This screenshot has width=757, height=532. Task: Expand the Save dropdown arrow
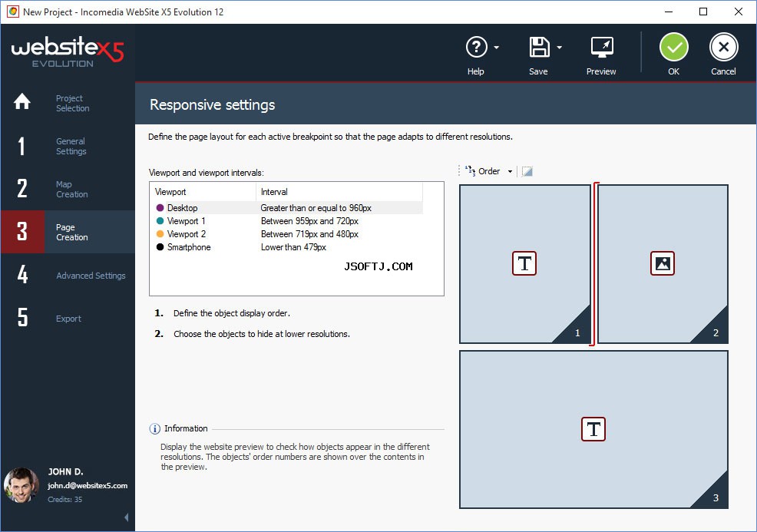click(559, 48)
